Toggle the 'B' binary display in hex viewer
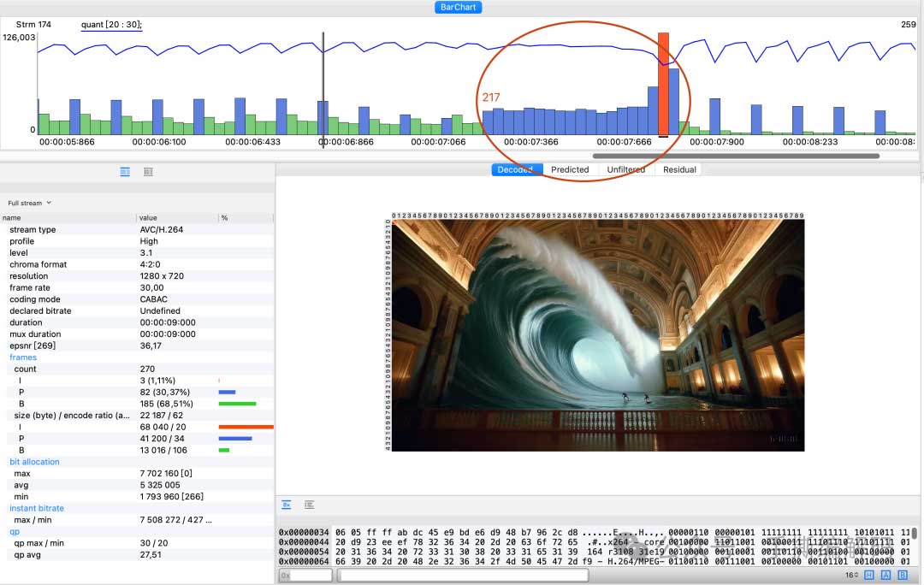 pos(902,576)
